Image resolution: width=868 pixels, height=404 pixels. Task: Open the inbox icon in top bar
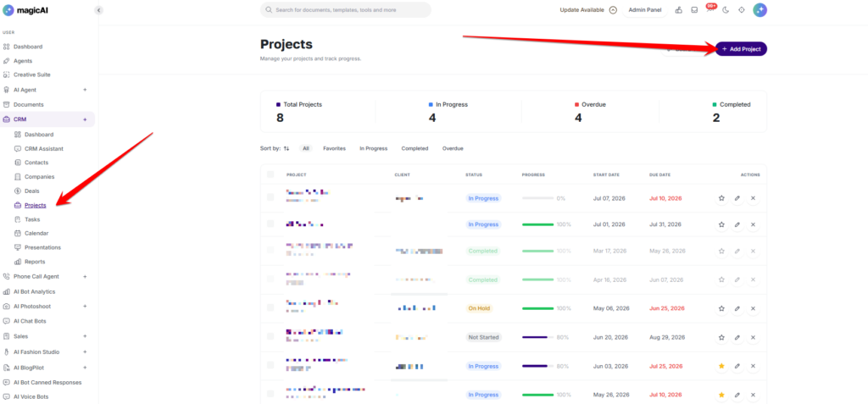(x=694, y=10)
